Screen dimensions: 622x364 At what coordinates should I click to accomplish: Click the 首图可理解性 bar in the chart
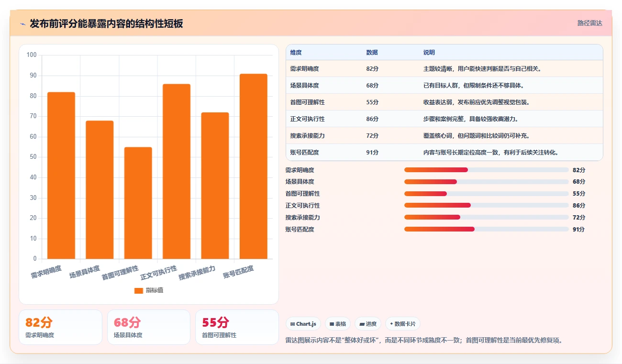(x=138, y=203)
